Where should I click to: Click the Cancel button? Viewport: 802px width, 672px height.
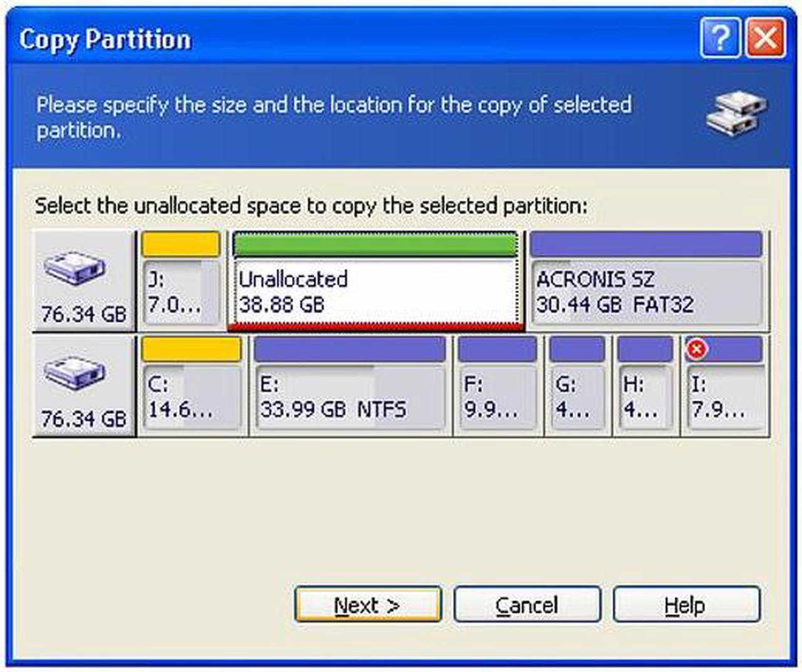(527, 604)
